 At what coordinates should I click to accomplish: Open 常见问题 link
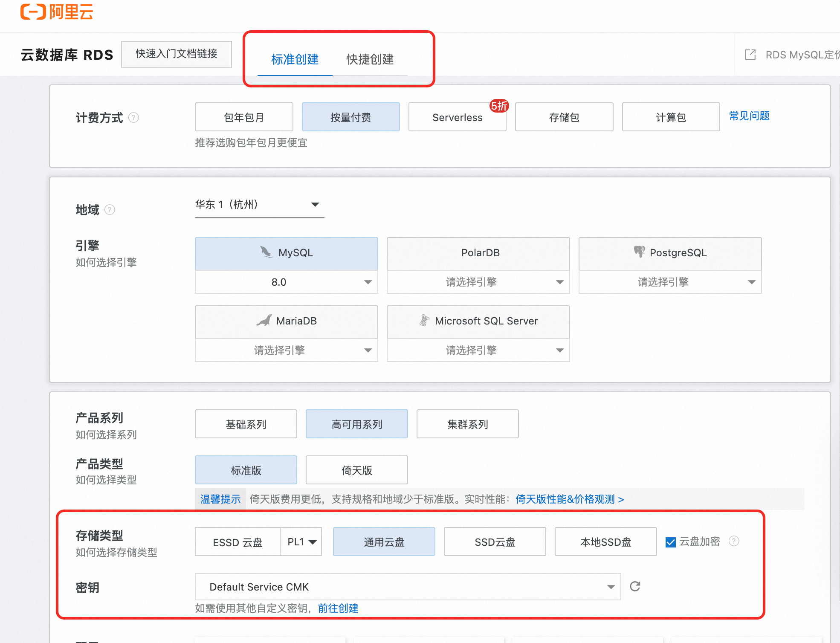749,116
